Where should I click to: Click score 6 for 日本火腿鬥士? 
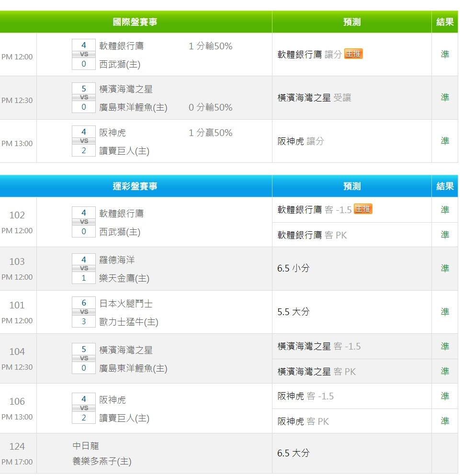coord(84,303)
